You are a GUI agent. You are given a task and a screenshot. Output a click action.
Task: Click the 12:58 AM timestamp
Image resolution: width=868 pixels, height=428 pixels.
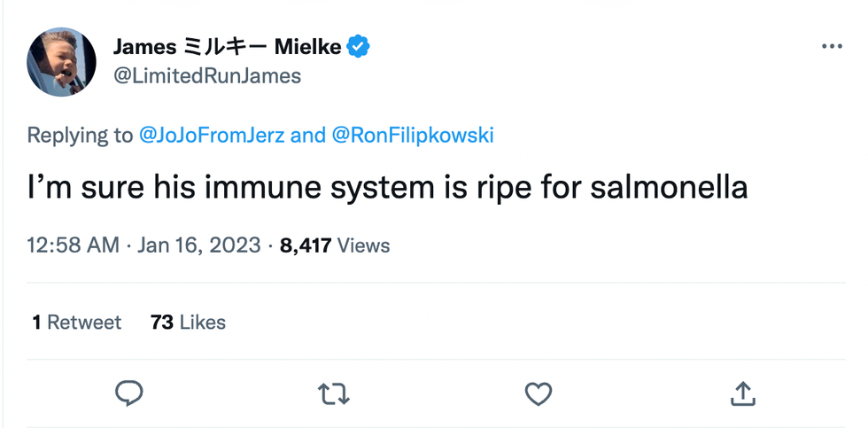[73, 245]
